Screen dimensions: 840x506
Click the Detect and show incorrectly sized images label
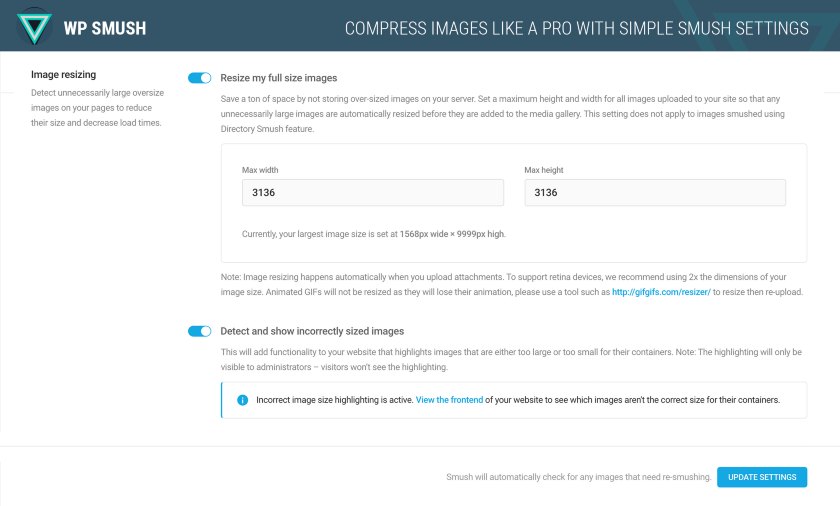coord(312,331)
